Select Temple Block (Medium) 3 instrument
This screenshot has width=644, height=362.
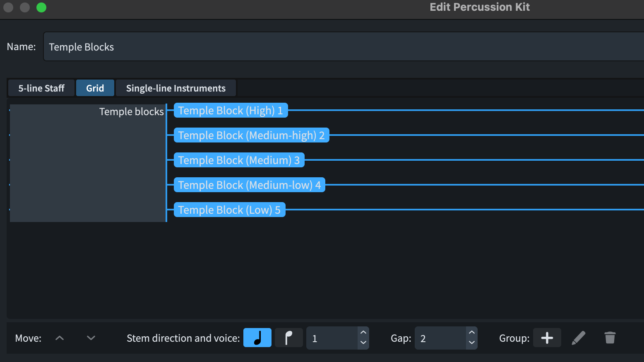point(239,160)
